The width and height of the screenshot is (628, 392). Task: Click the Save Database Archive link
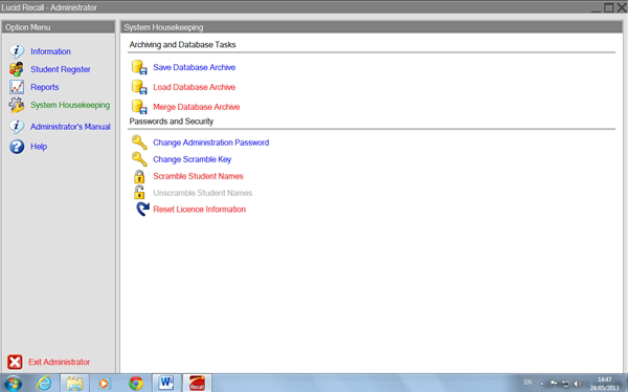(x=194, y=67)
